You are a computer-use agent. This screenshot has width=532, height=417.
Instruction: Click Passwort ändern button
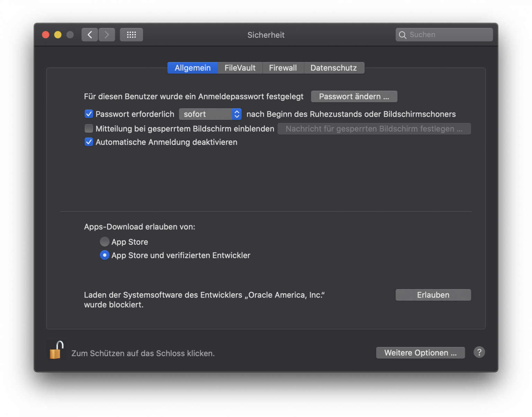[354, 97]
